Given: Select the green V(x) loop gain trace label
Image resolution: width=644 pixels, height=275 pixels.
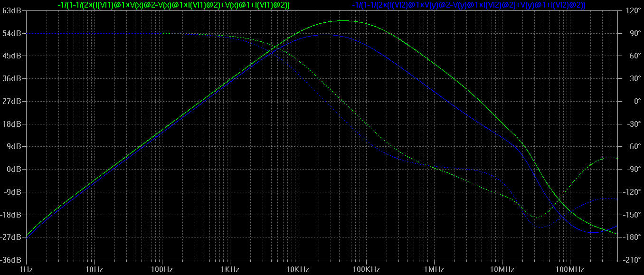Looking at the screenshot, I should [x=173, y=5].
